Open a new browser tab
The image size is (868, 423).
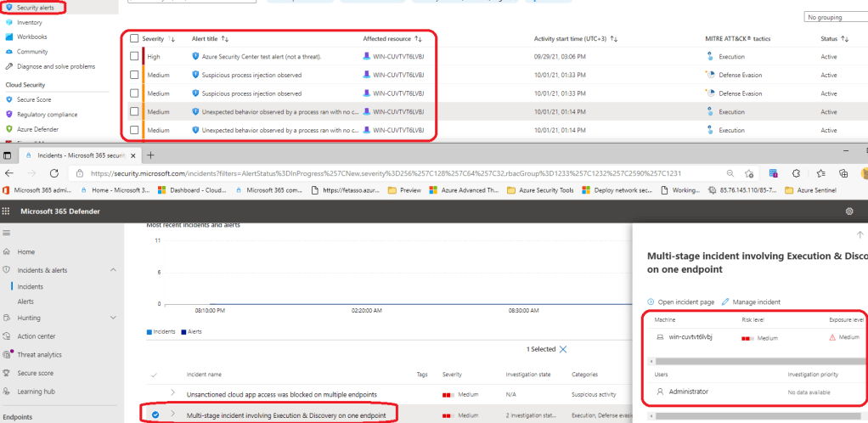151,155
